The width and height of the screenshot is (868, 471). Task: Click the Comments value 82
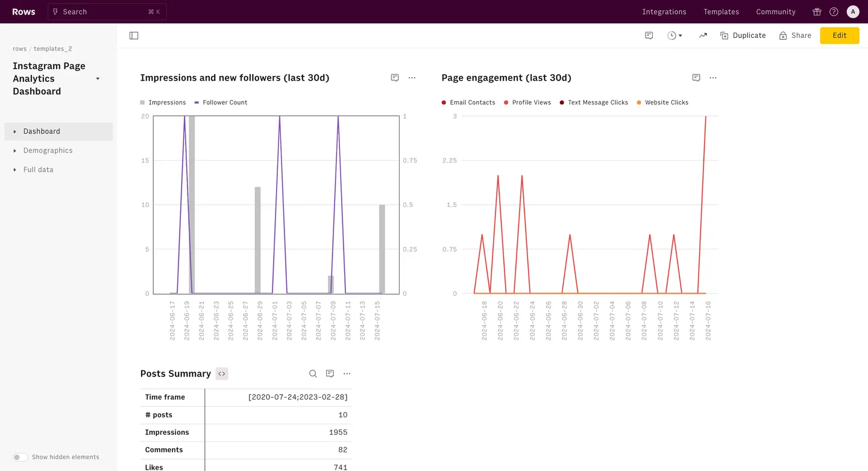tap(342, 450)
